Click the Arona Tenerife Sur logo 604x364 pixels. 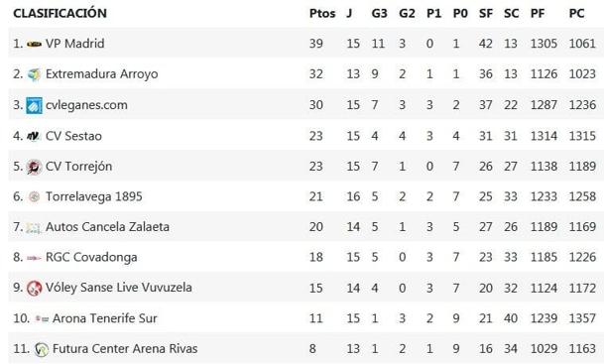(x=42, y=318)
